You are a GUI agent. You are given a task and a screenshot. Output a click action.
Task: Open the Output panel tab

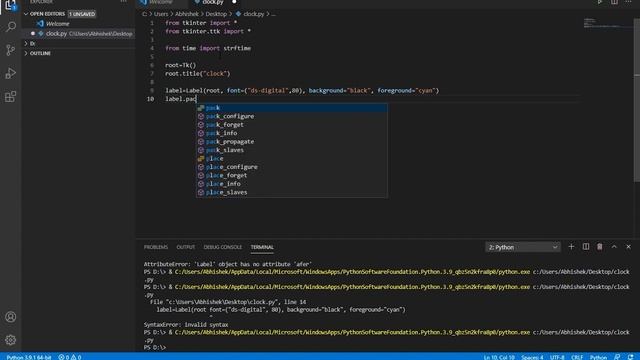(x=185, y=247)
